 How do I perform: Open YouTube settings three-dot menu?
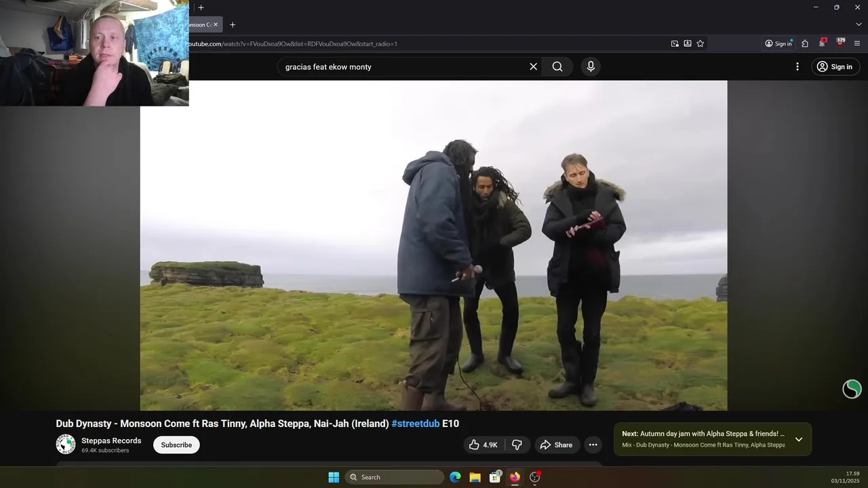pyautogui.click(x=797, y=66)
